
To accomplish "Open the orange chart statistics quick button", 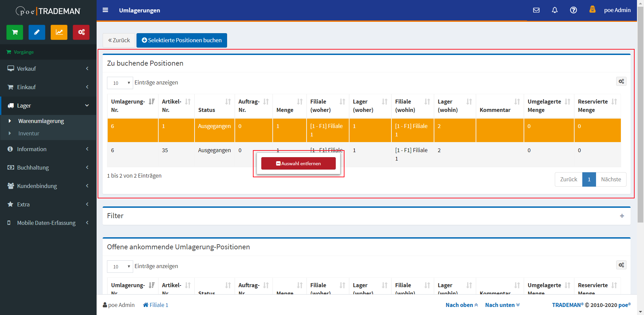I will click(x=59, y=33).
